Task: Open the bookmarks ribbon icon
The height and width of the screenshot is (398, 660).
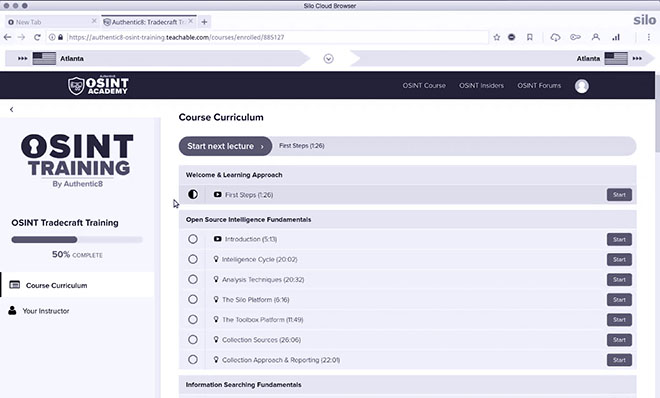Action: coord(530,37)
